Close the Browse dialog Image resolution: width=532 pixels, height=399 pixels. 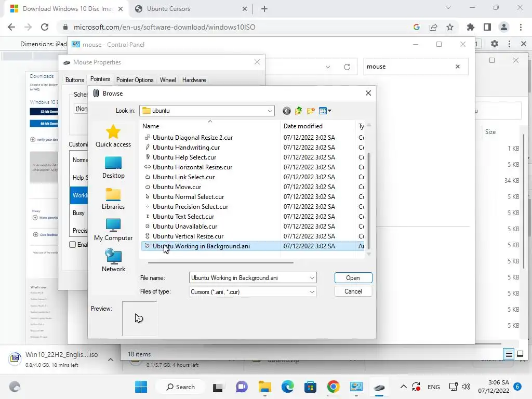pos(368,93)
